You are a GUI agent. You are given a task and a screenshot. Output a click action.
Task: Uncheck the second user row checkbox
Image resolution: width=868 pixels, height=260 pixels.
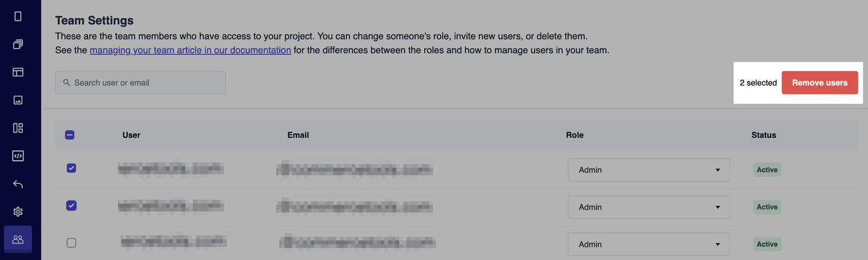click(71, 206)
